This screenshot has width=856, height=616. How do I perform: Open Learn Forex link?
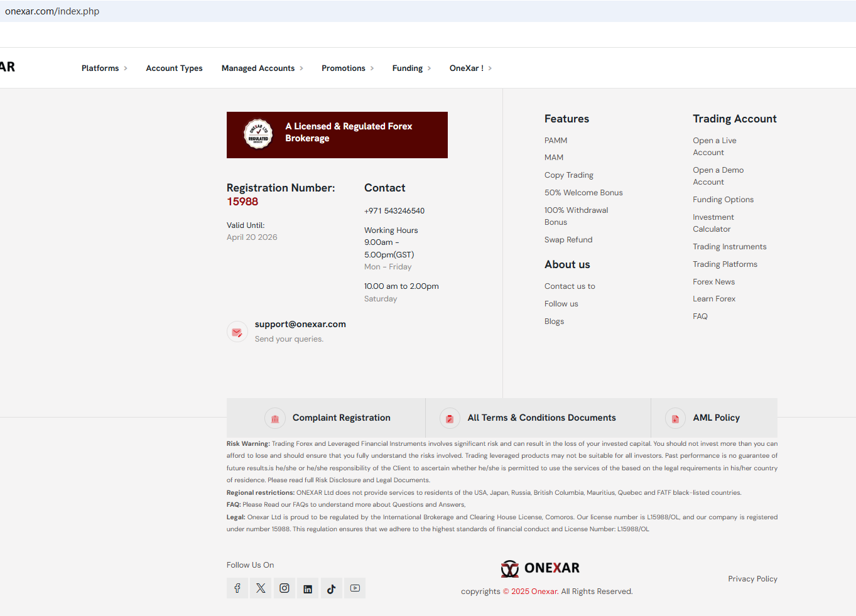point(714,299)
